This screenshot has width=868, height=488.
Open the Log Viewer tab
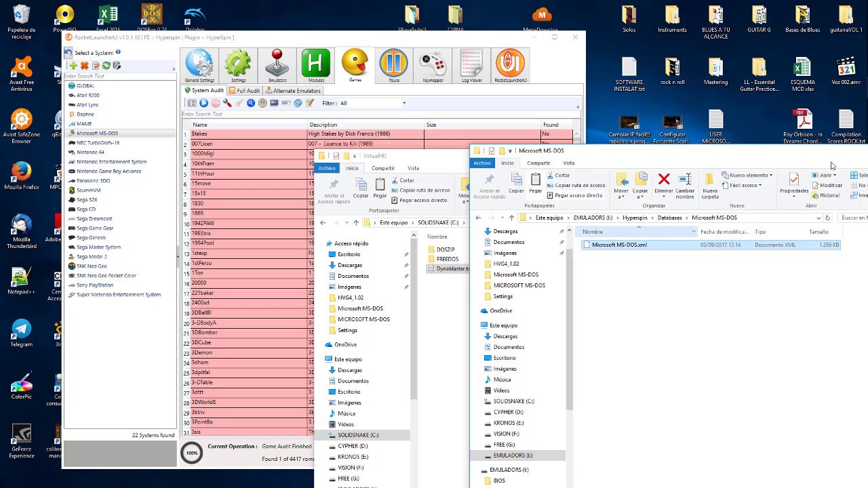pos(471,66)
